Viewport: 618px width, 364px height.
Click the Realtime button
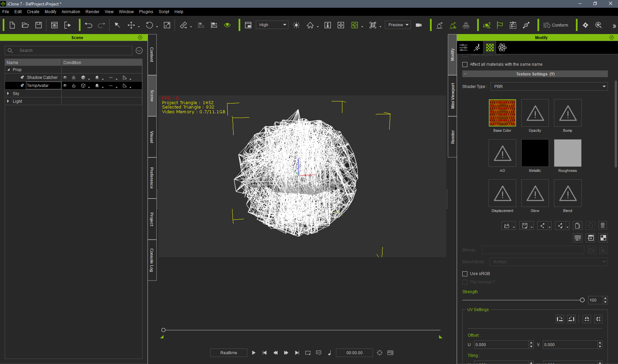coord(229,353)
